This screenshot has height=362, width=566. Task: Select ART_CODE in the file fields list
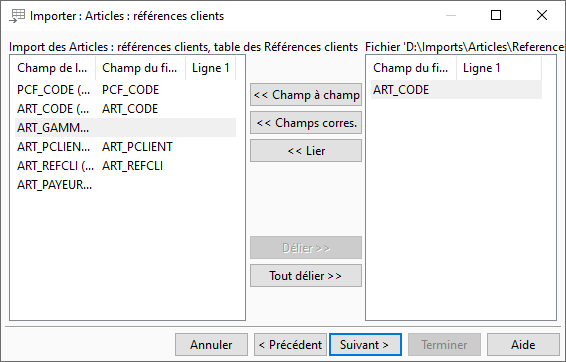(456, 90)
